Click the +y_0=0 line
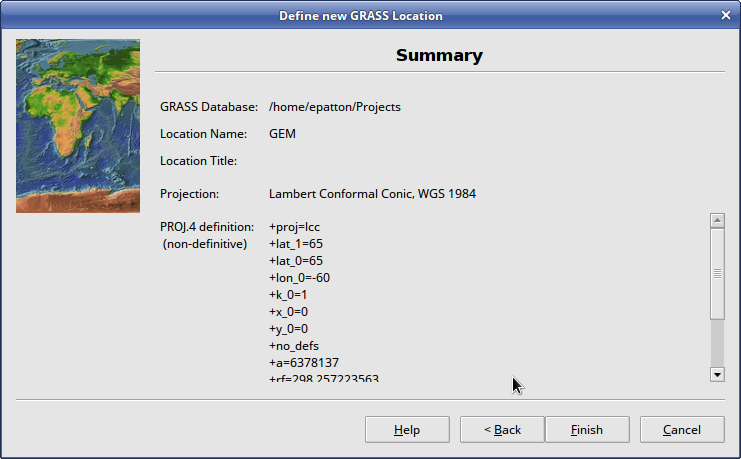Viewport: 741px width, 459px height. [x=288, y=329]
